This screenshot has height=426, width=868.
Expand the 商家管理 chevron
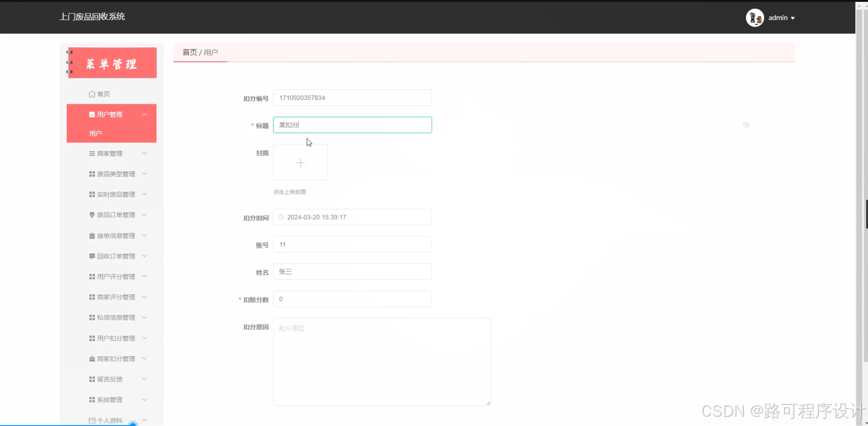point(144,153)
